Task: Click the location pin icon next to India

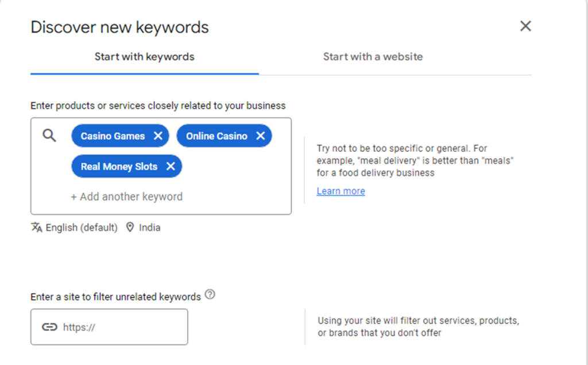Action: (130, 227)
